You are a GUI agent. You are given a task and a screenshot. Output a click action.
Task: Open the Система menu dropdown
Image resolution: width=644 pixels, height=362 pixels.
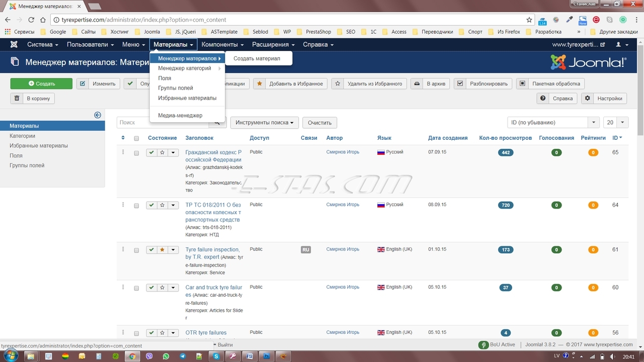[42, 44]
